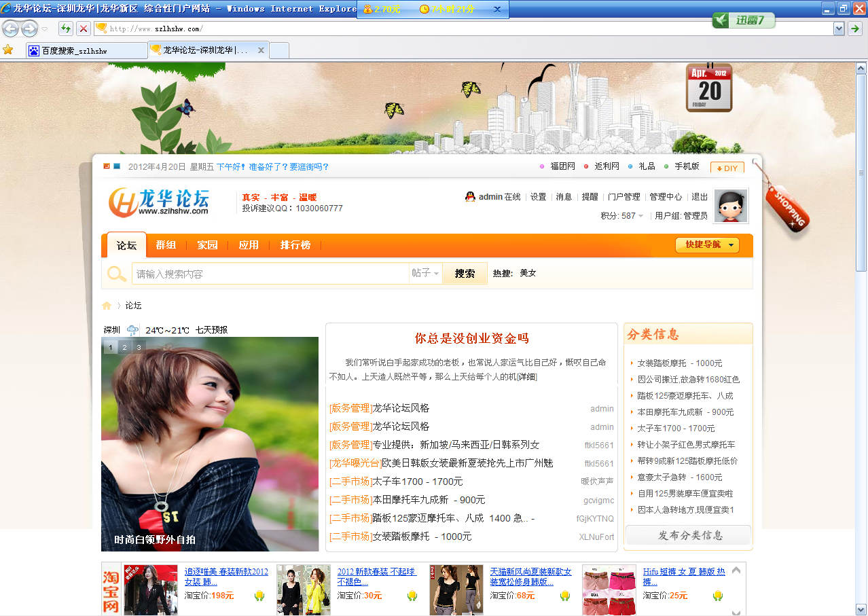The image size is (868, 616).
Task: Click the up arrow in Taobao ad strip
Action: click(x=736, y=570)
